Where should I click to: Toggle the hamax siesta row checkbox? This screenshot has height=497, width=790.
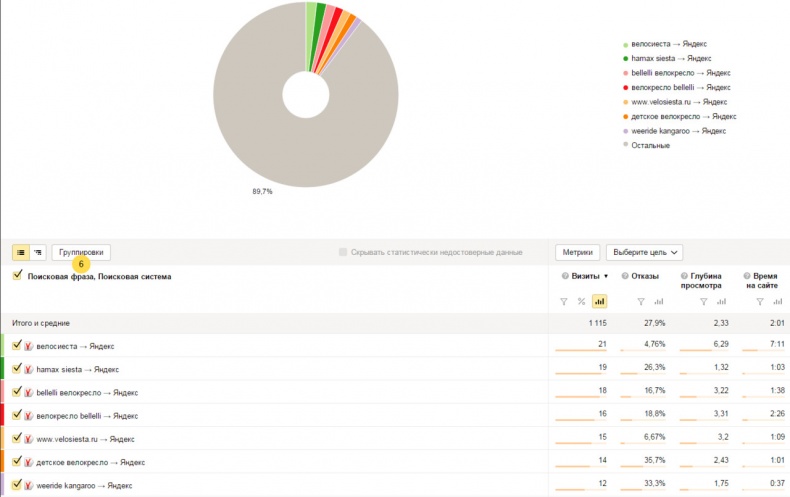(18, 368)
